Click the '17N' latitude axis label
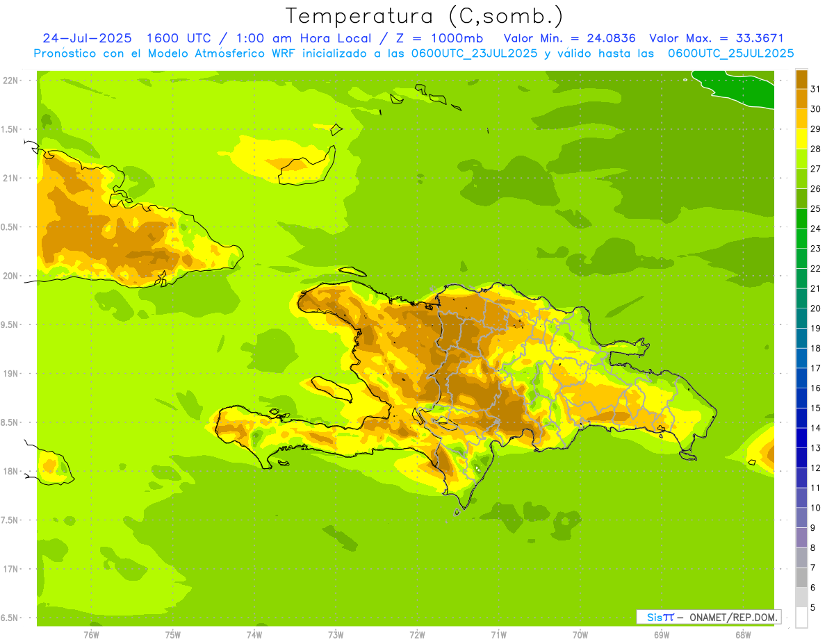Viewport: 834px width, 644px height. point(10,569)
